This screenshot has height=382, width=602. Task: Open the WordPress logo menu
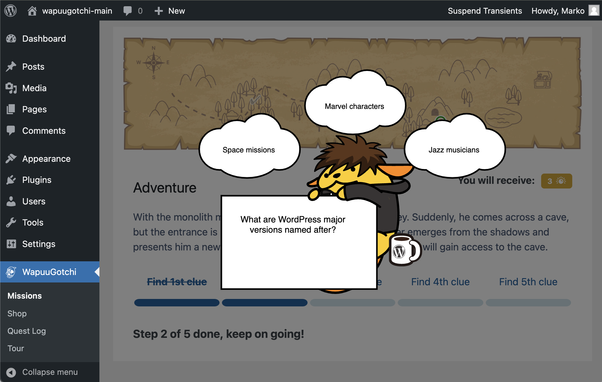pyautogui.click(x=10, y=10)
